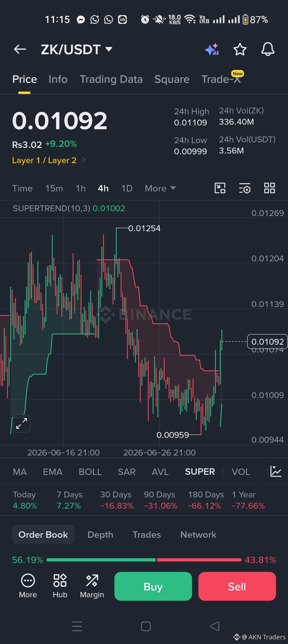Tap Android recent apps menu button
The height and width of the screenshot is (644, 288).
pyautogui.click(x=77, y=626)
